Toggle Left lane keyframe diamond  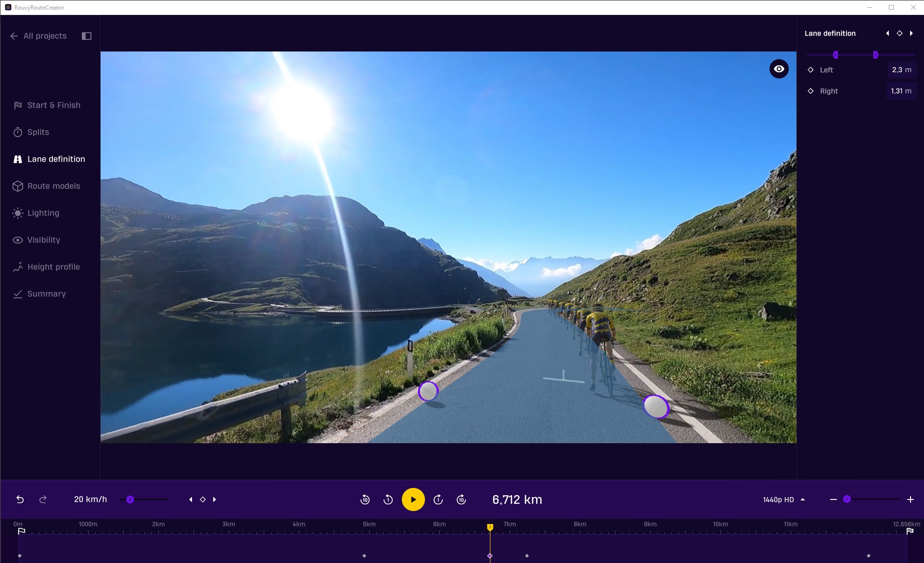click(x=810, y=70)
